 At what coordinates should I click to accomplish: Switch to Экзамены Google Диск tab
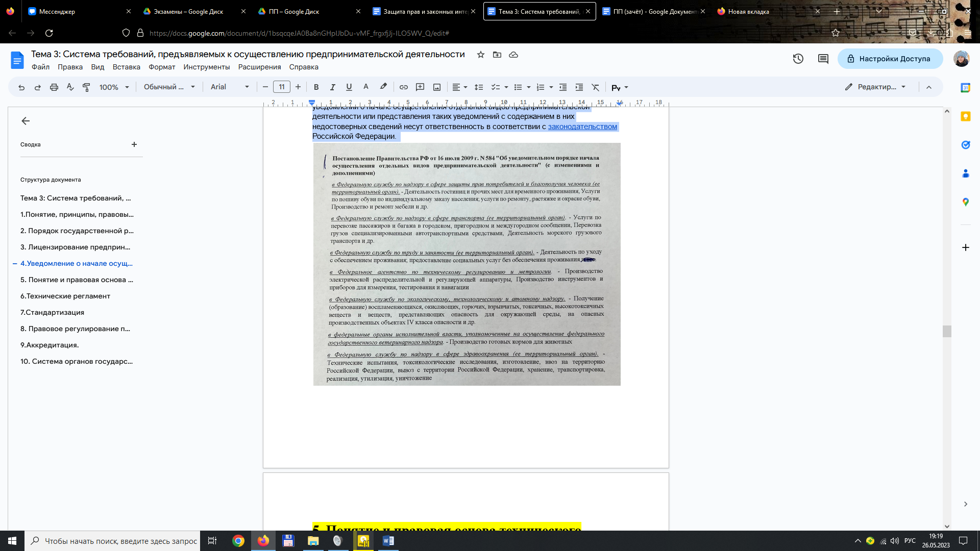pyautogui.click(x=193, y=11)
